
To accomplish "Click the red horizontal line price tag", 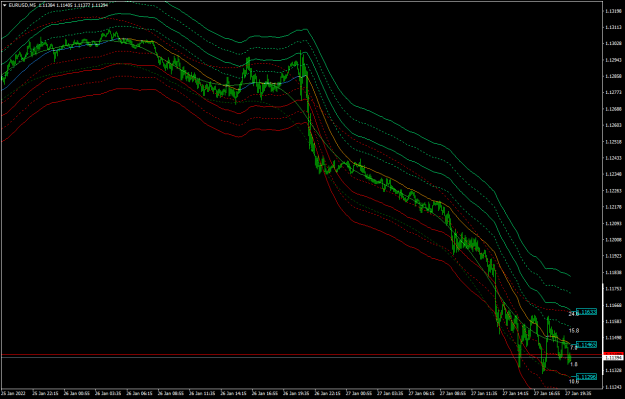I will point(614,354).
